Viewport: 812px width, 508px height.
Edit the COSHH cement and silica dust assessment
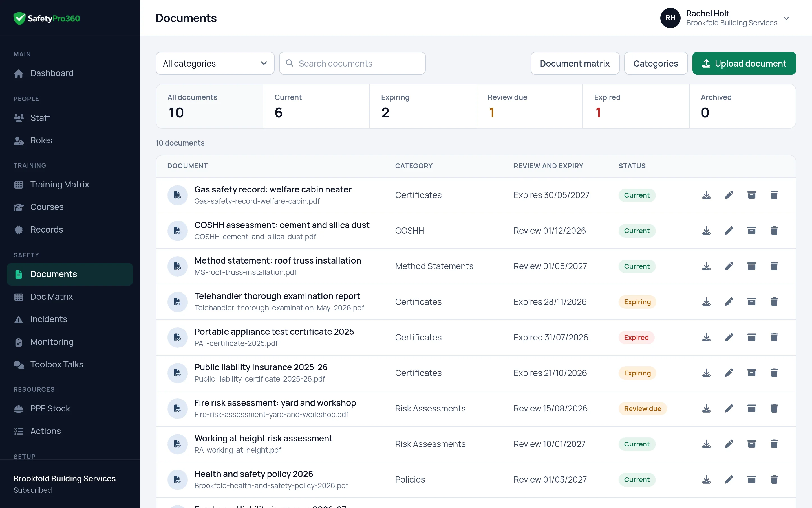729,231
